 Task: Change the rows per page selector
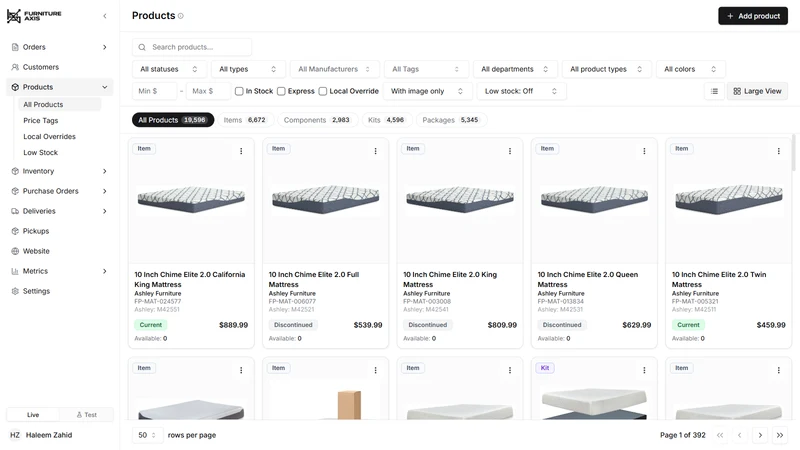pos(147,435)
